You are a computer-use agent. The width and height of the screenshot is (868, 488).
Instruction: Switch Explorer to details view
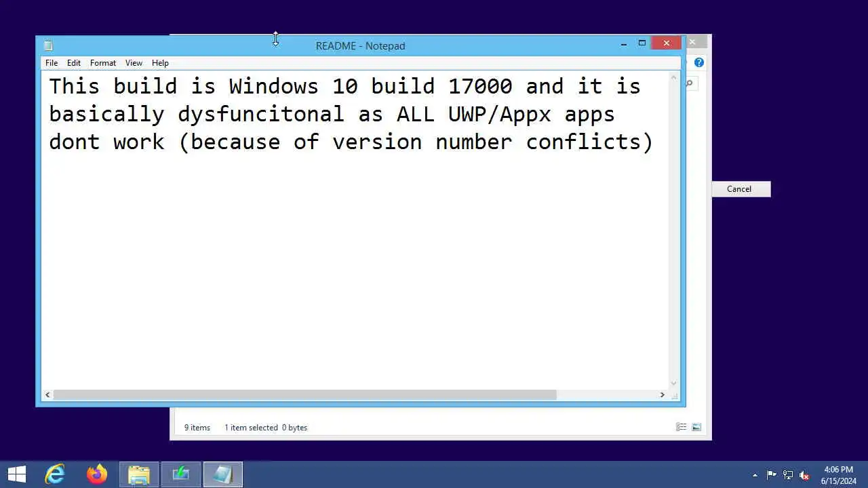(x=681, y=427)
